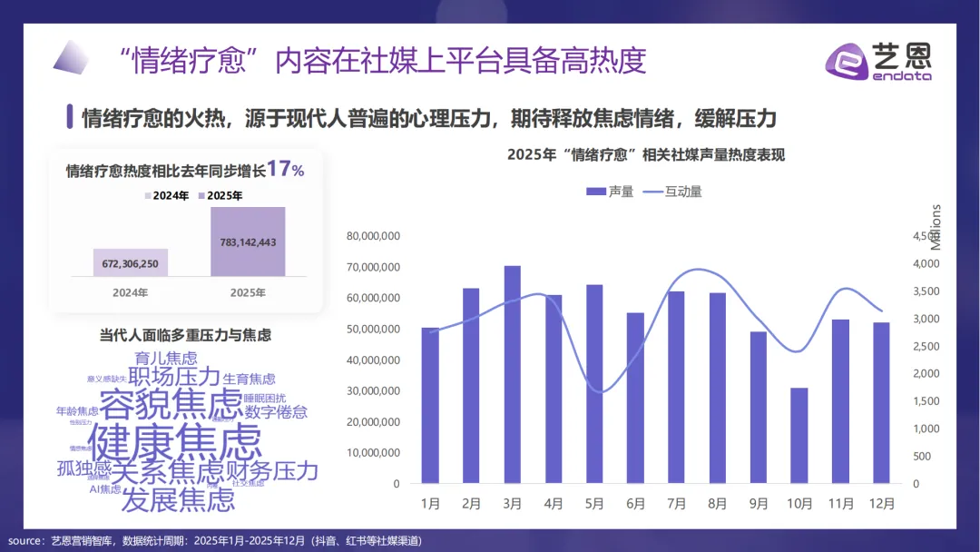Click the 9月 axis label
Screen dimensions: 980x552
[x=759, y=503]
